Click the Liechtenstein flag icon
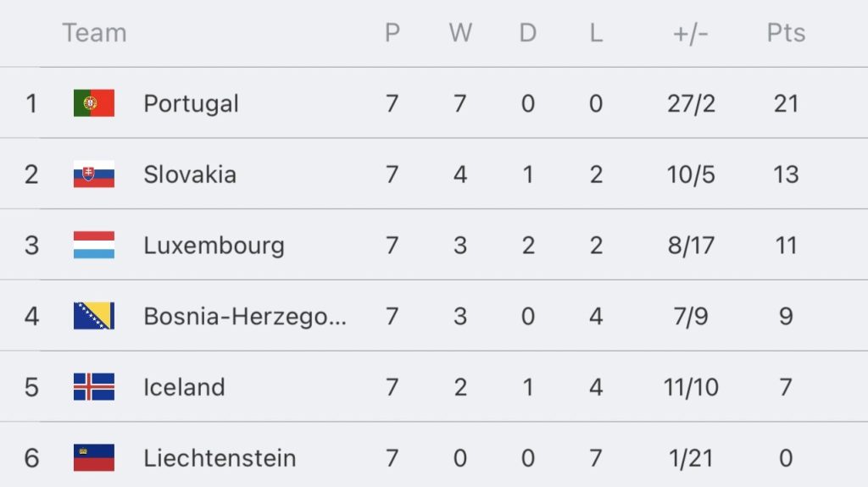This screenshot has width=868, height=487. 94,457
